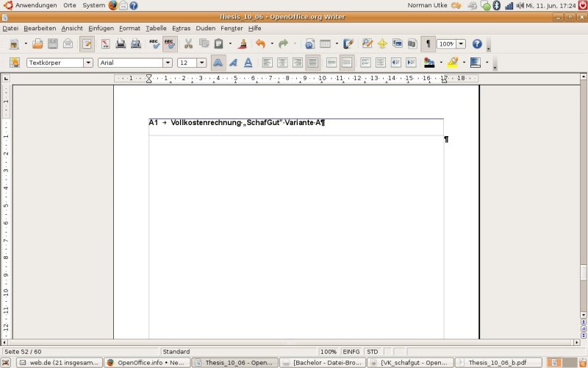Image resolution: width=588 pixels, height=368 pixels.
Task: Open the Styles and Formatting window icon
Action: (15, 63)
